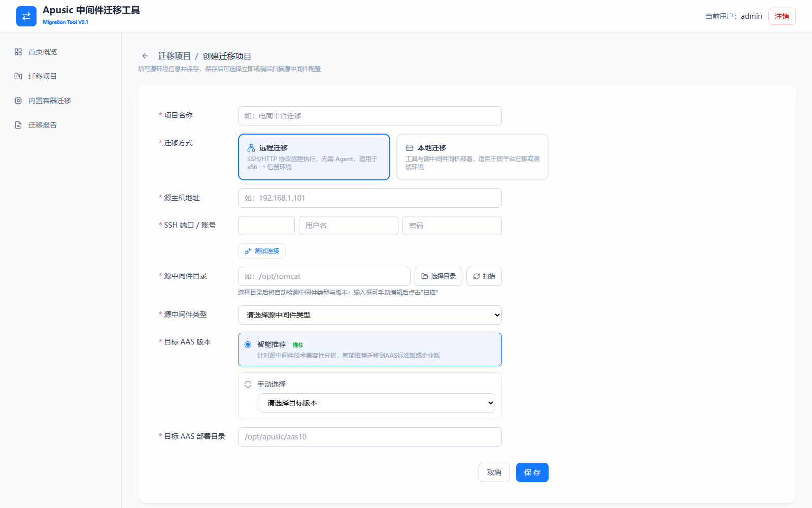The image size is (812, 508).
Task: Click the 扫描 button
Action: click(x=484, y=276)
